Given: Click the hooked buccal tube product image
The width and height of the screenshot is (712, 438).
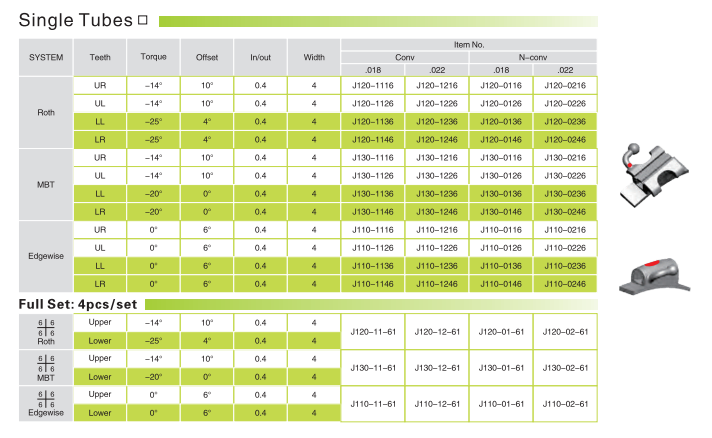Looking at the screenshot, I should [x=654, y=175].
